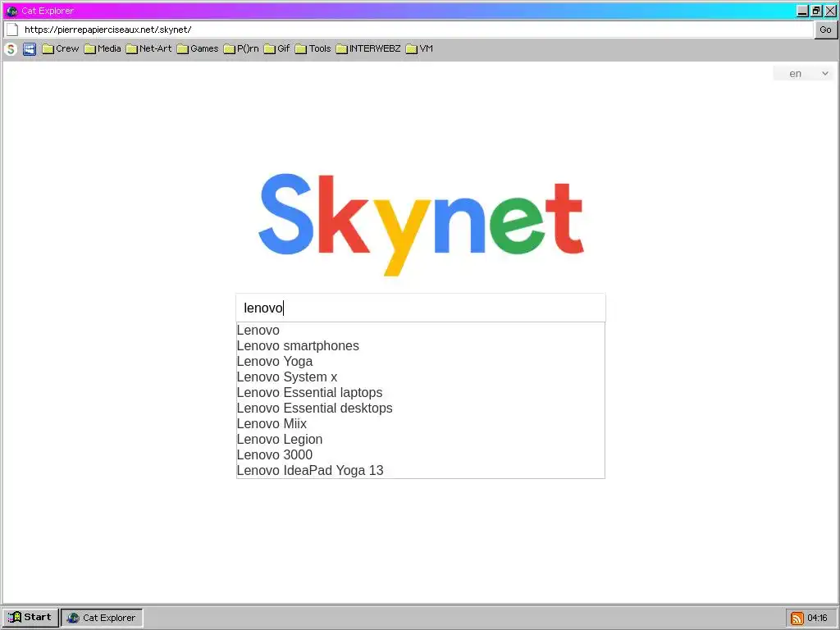The width and height of the screenshot is (840, 630).
Task: Select 'Lenovo Miix' suggestion
Action: pyautogui.click(x=421, y=423)
